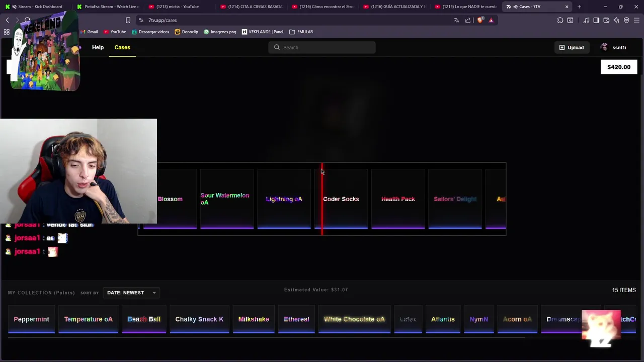Open the Help page link
Viewport: 644px width, 362px height.
[98, 47]
